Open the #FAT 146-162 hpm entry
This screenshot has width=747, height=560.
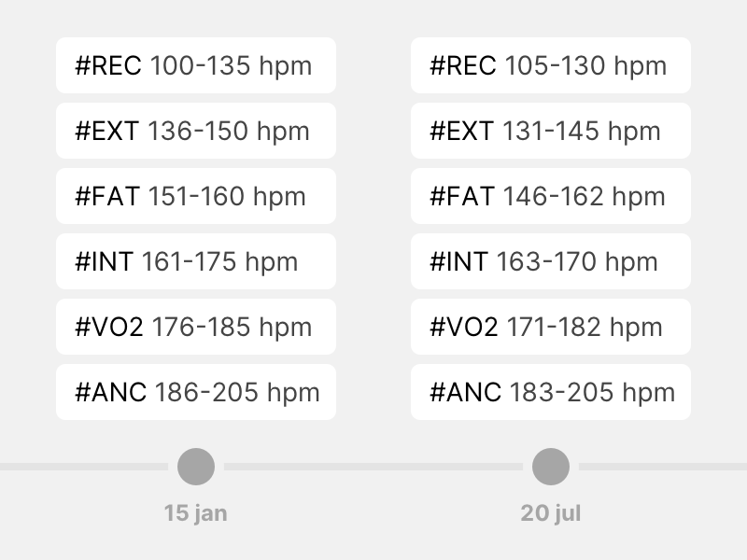tap(551, 196)
